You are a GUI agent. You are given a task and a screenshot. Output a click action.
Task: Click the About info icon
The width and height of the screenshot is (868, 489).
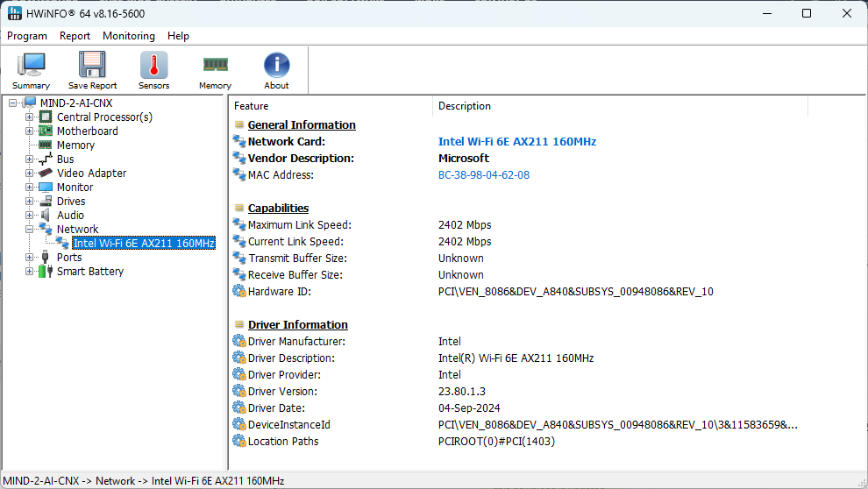(276, 65)
